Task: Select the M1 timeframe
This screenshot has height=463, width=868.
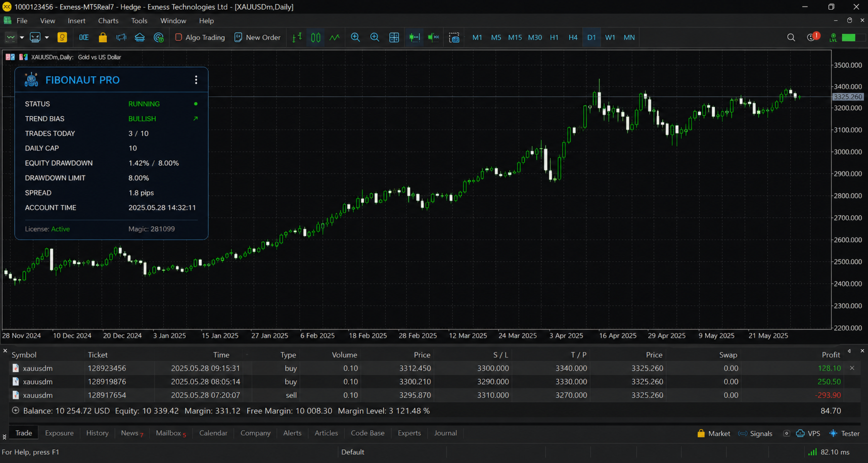Action: tap(477, 37)
